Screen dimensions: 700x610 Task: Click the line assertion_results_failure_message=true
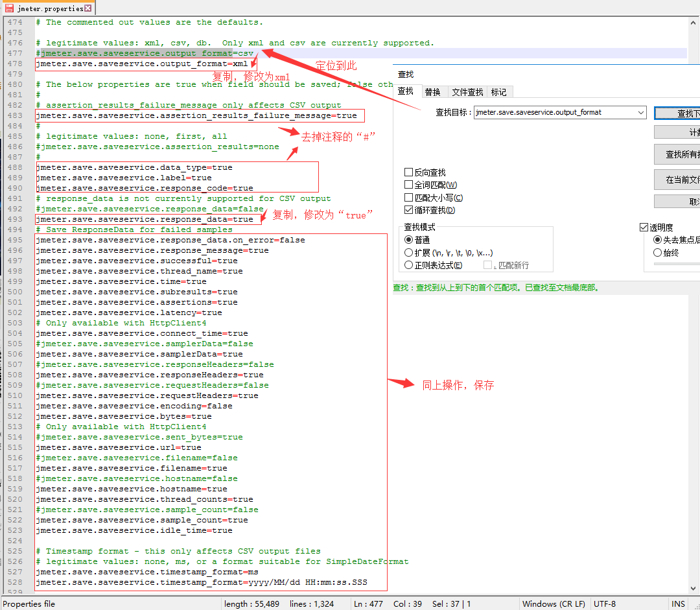pyautogui.click(x=196, y=115)
